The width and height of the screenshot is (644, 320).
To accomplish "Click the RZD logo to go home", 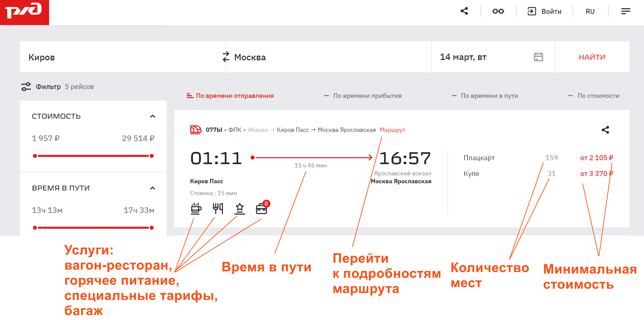I will [25, 12].
